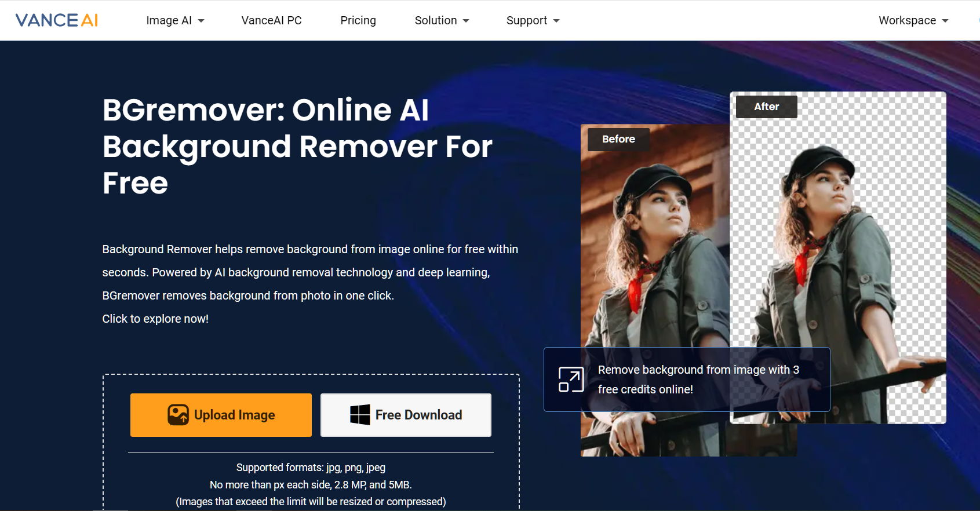Image resolution: width=980 pixels, height=511 pixels.
Task: Click the Supported formats info text
Action: coord(311,468)
